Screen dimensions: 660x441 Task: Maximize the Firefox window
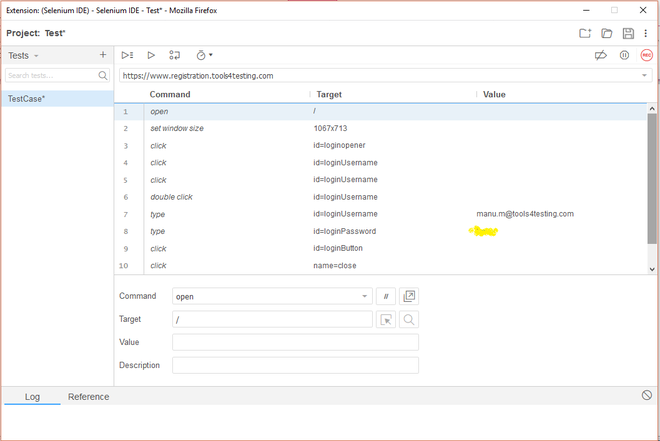click(615, 10)
